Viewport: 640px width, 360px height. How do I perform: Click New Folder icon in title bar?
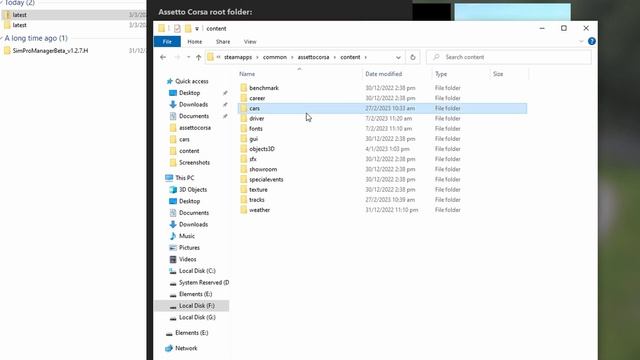point(188,28)
